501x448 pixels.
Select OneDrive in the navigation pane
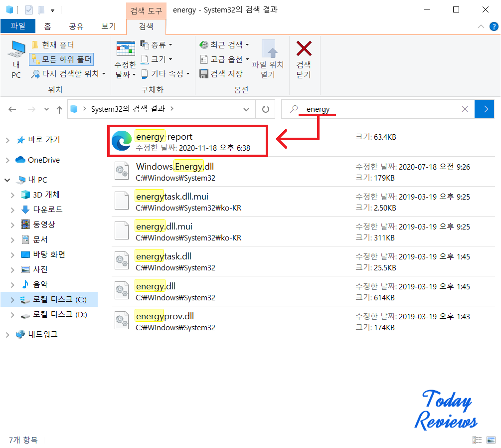(x=43, y=160)
